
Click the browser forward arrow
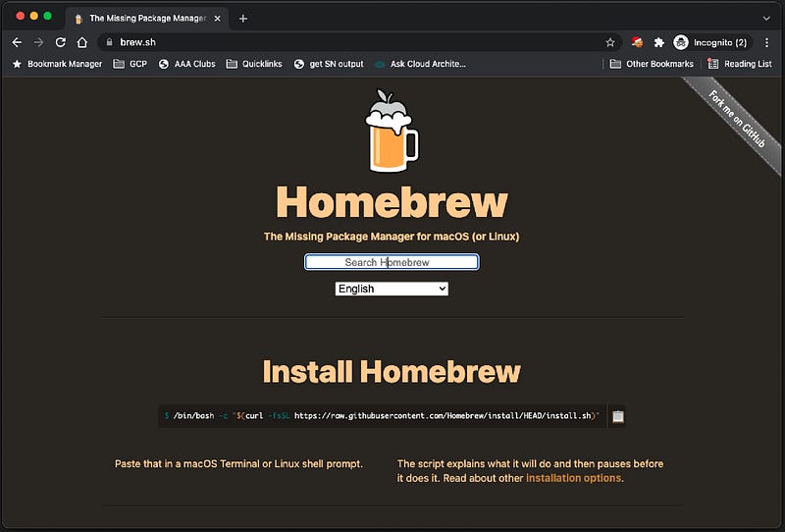38,42
